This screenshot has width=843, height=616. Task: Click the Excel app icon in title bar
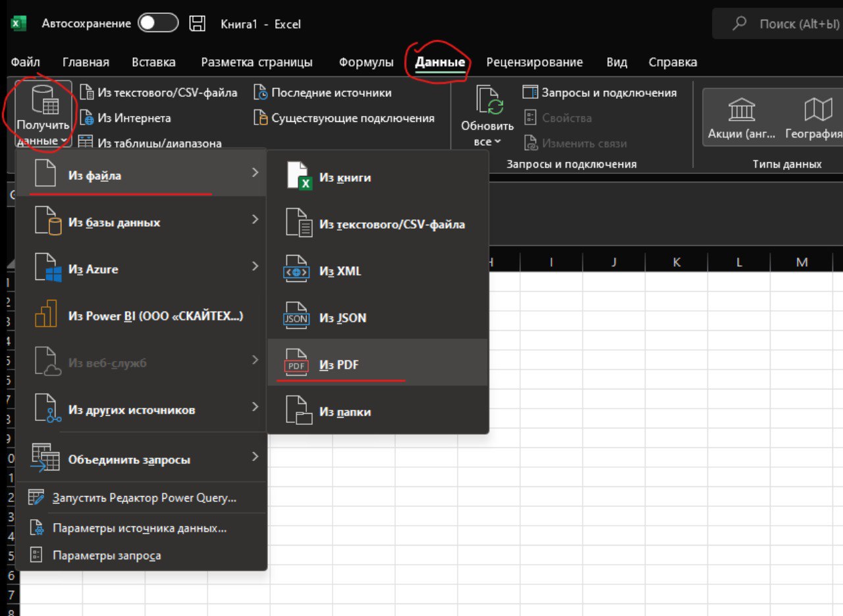pos(18,24)
